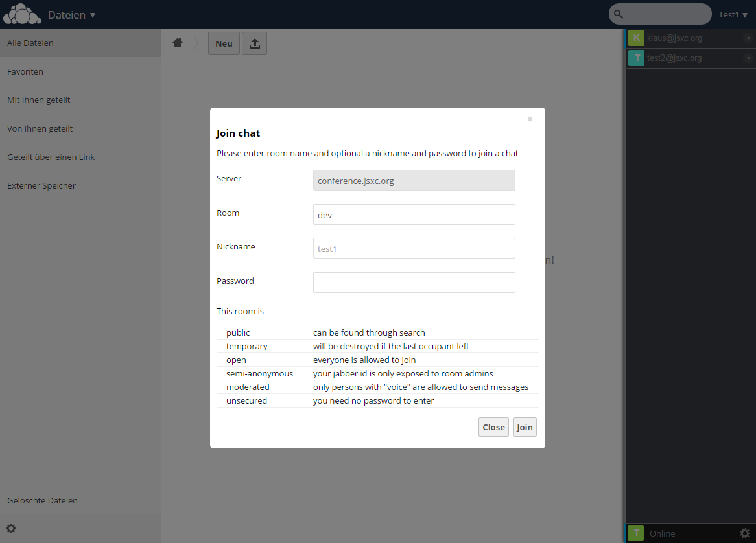Open Mit Ihnen geteilt
Viewport: 756px width, 543px height.
click(80, 100)
